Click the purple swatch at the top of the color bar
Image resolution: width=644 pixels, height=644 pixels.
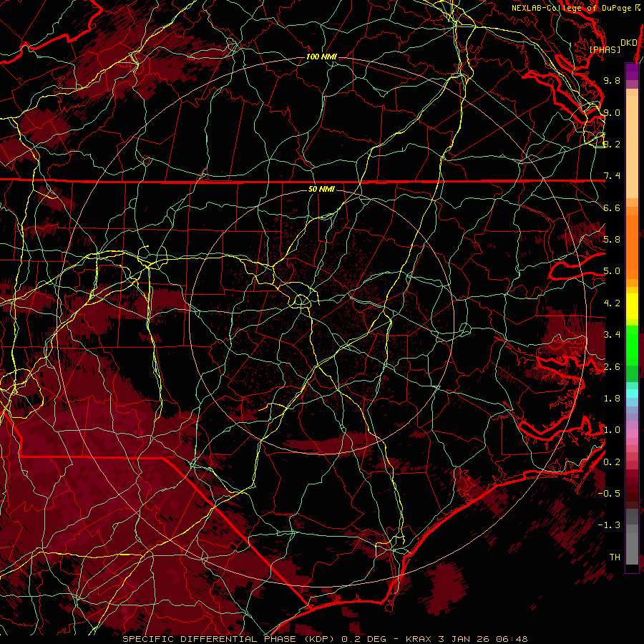pyautogui.click(x=632, y=72)
